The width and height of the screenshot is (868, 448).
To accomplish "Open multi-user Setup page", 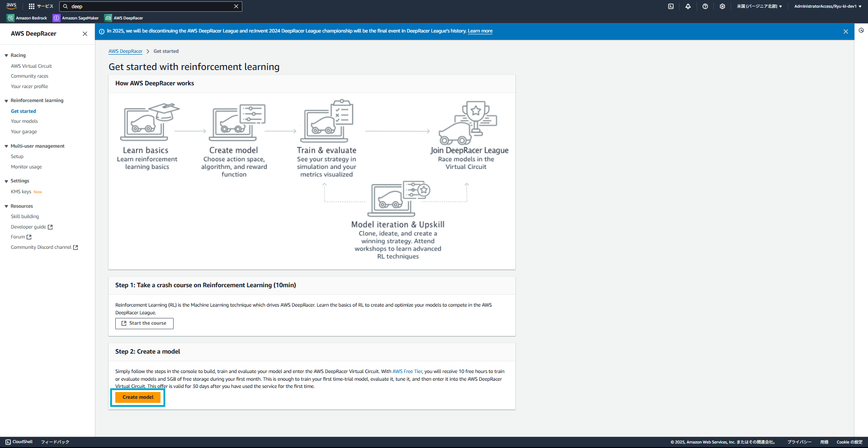I will (17, 157).
